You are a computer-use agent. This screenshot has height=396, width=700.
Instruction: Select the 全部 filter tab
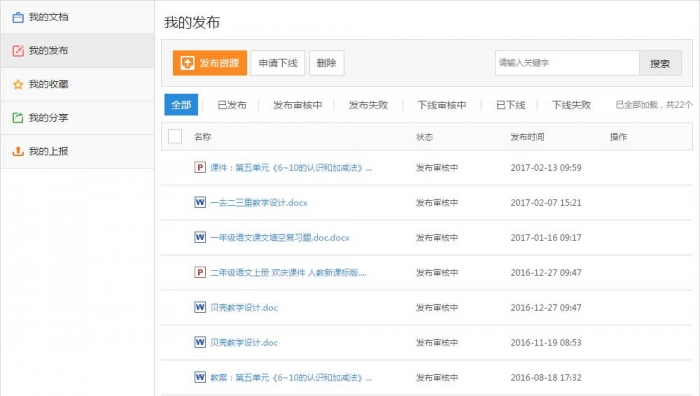click(181, 104)
